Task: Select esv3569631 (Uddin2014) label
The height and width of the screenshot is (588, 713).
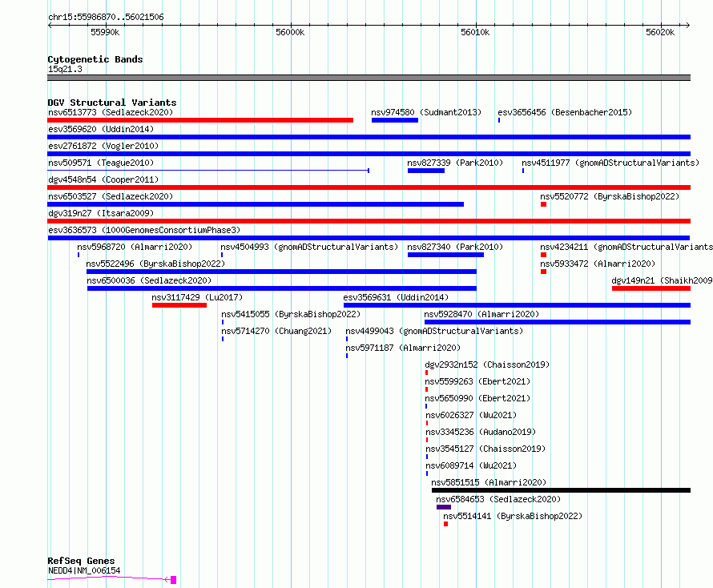Action: coord(396,297)
